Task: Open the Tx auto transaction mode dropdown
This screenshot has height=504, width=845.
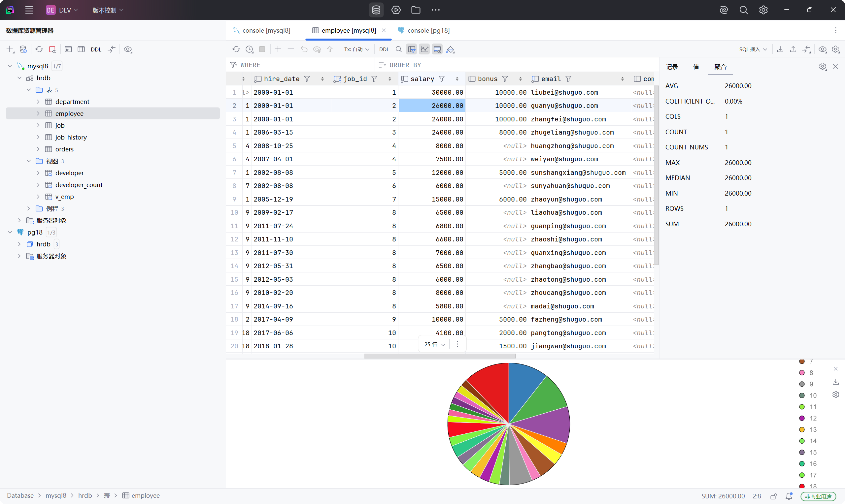Action: 356,49
